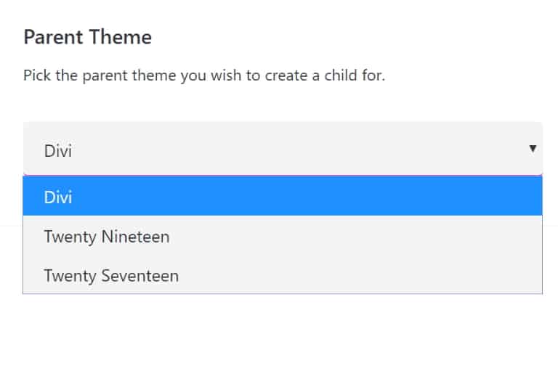Toggle the theme list using the caret

pyautogui.click(x=533, y=148)
